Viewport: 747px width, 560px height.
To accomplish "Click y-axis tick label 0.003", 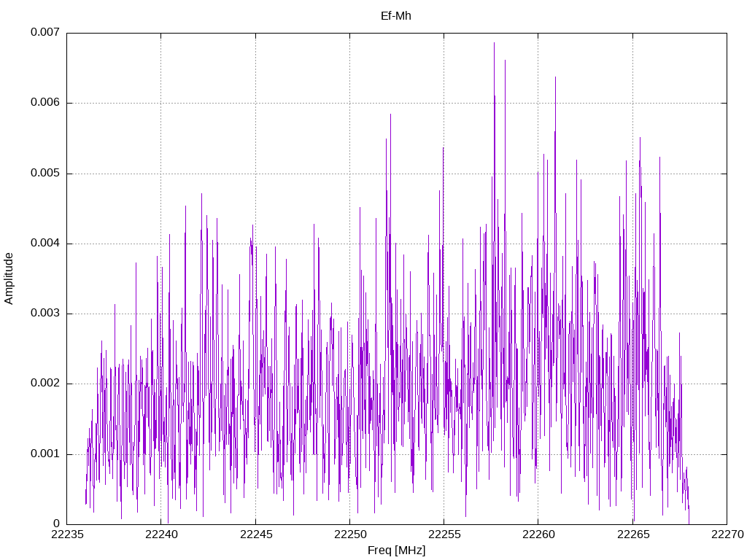I will tap(45, 313).
